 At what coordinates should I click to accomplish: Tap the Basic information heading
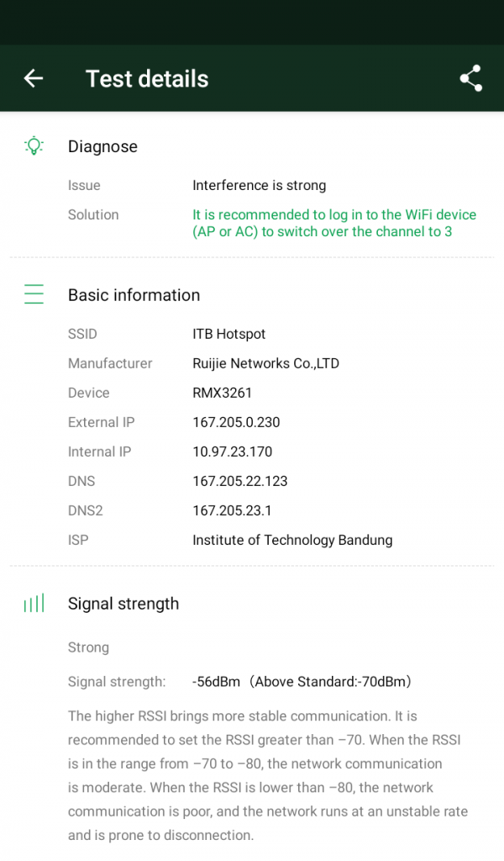point(134,295)
